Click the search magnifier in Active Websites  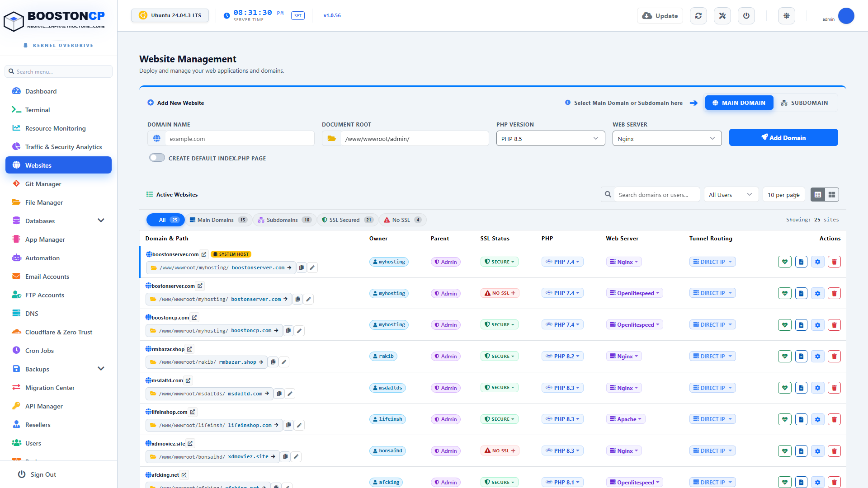608,194
